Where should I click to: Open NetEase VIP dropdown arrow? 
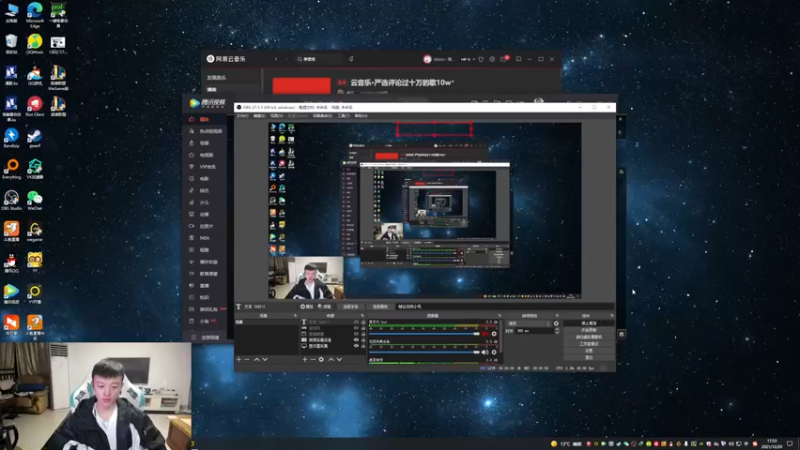(x=473, y=59)
